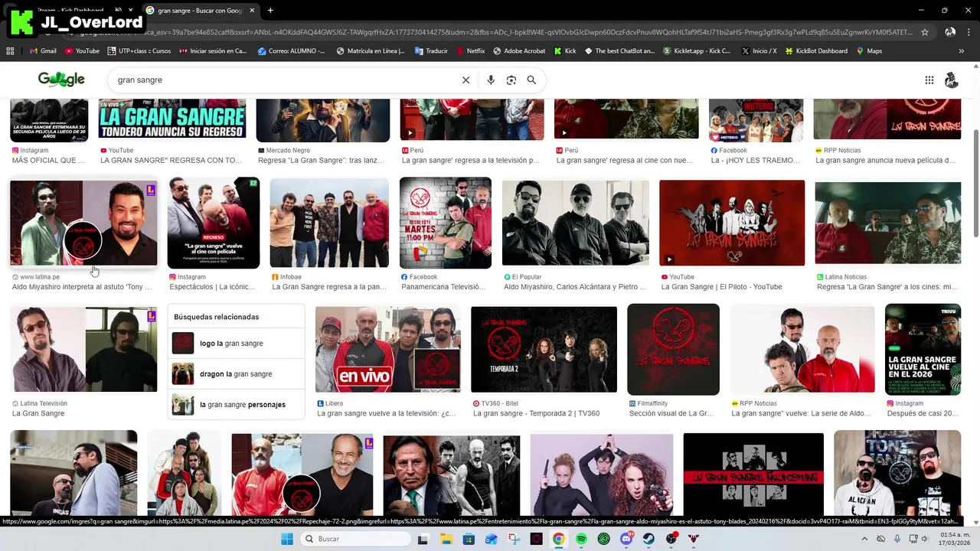Go to the Google logo homepage
This screenshot has height=551, width=980.
pos(61,80)
